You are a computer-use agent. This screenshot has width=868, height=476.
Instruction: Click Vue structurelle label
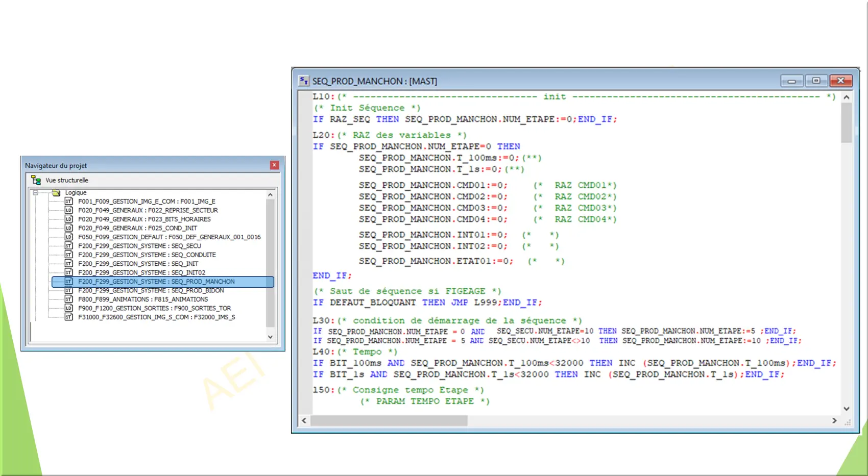[67, 180]
